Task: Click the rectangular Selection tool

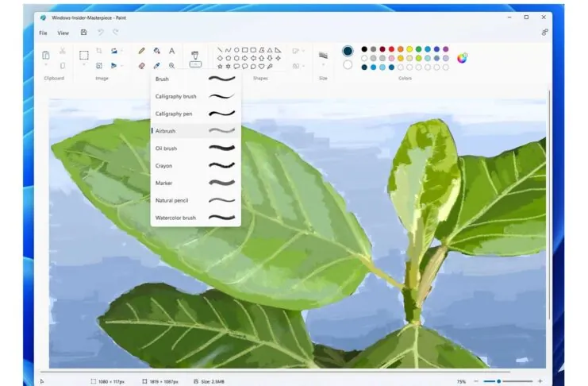Action: click(84, 55)
